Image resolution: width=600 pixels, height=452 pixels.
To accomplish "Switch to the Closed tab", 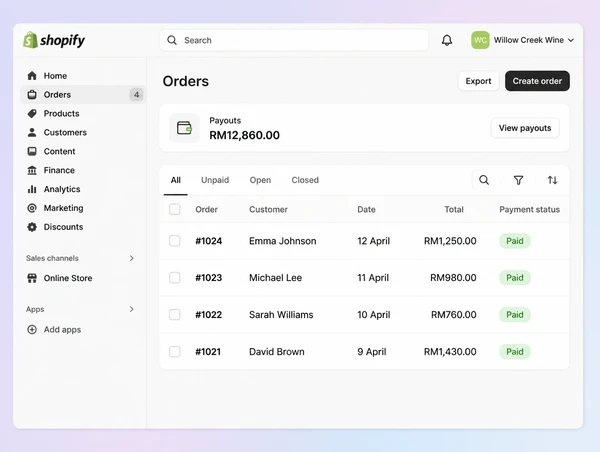I will 305,180.
